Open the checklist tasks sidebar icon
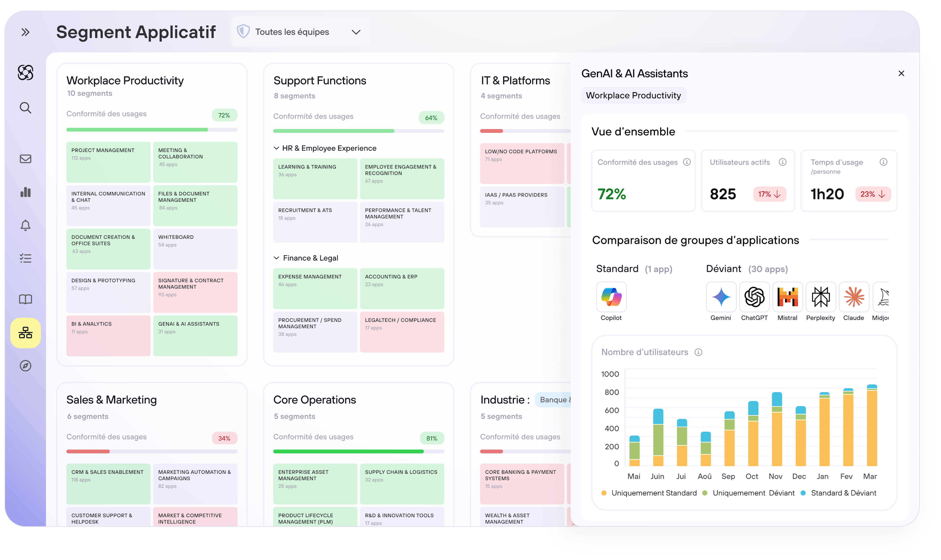The width and height of the screenshot is (941, 560). click(x=25, y=259)
